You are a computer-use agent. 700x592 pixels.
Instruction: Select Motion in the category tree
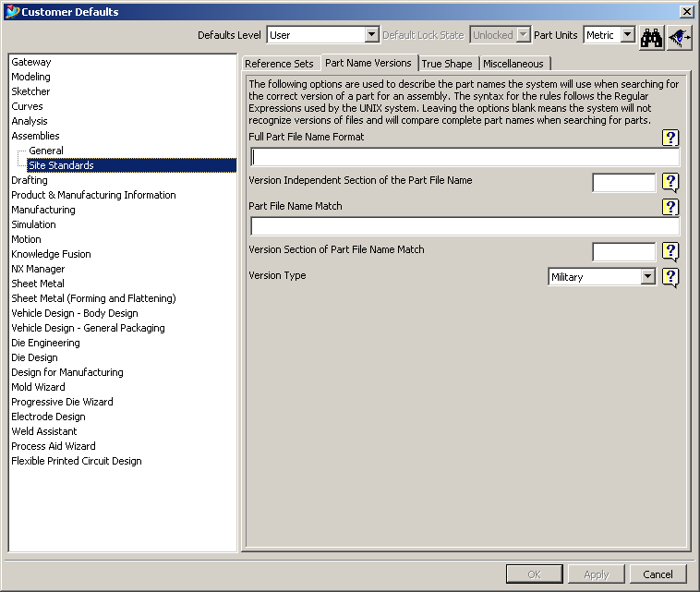pyautogui.click(x=26, y=239)
